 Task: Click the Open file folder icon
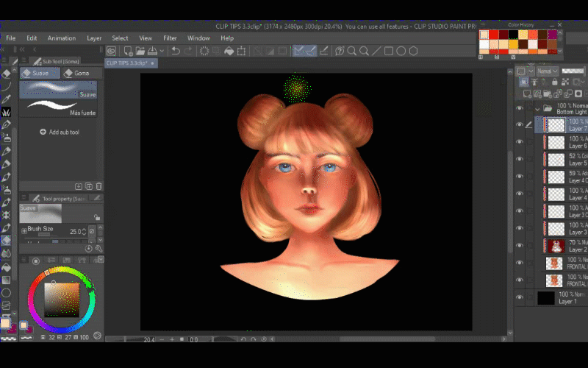142,51
